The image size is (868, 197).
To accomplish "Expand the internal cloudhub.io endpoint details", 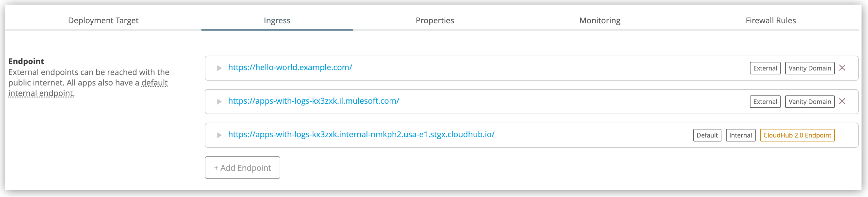I will 219,135.
